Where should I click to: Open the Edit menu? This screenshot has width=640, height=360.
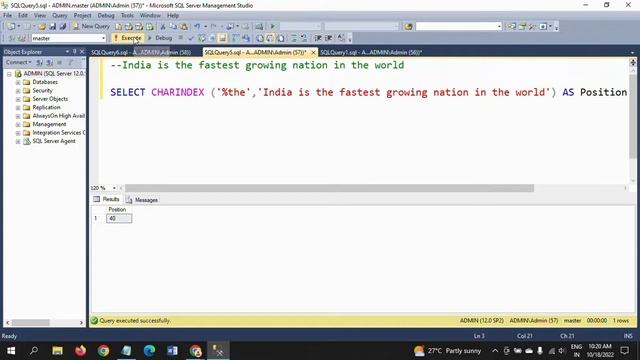[x=23, y=16]
